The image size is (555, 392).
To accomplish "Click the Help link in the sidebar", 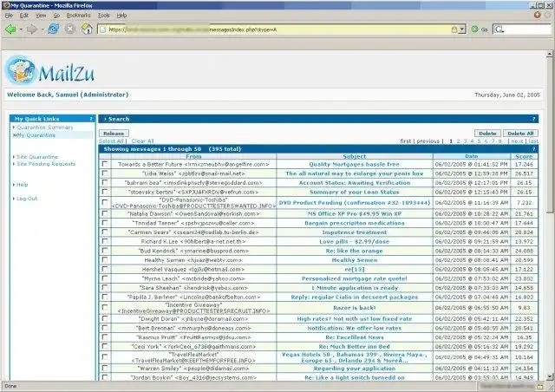I will 22,185.
